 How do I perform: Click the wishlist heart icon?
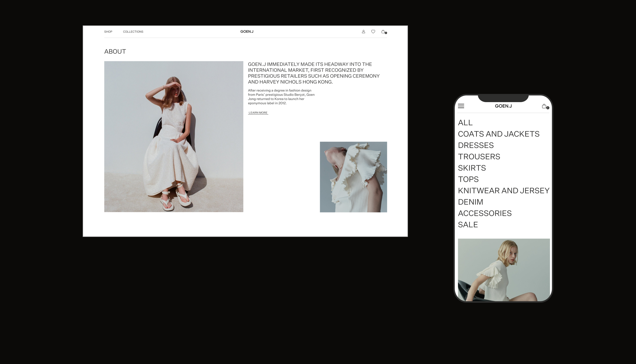click(373, 32)
